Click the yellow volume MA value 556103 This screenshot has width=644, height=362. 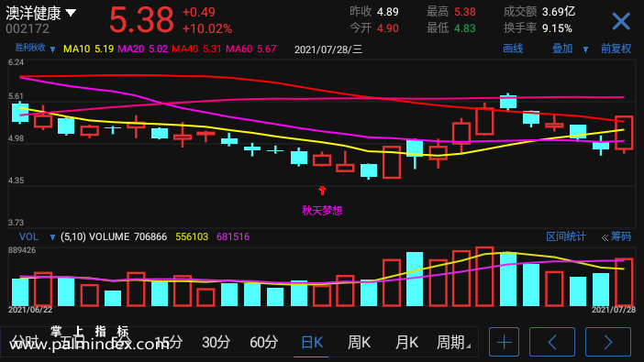pos(192,236)
